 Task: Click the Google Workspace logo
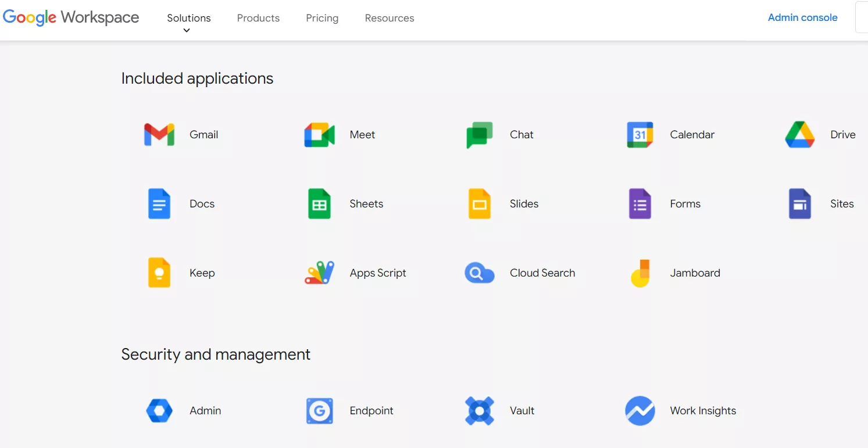pos(71,17)
